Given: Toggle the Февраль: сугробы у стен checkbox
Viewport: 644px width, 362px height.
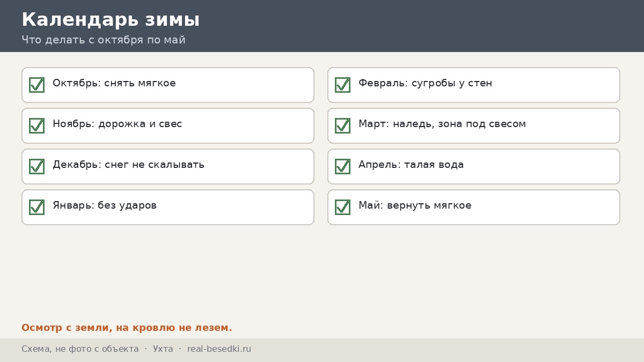Looking at the screenshot, I should tap(342, 85).
